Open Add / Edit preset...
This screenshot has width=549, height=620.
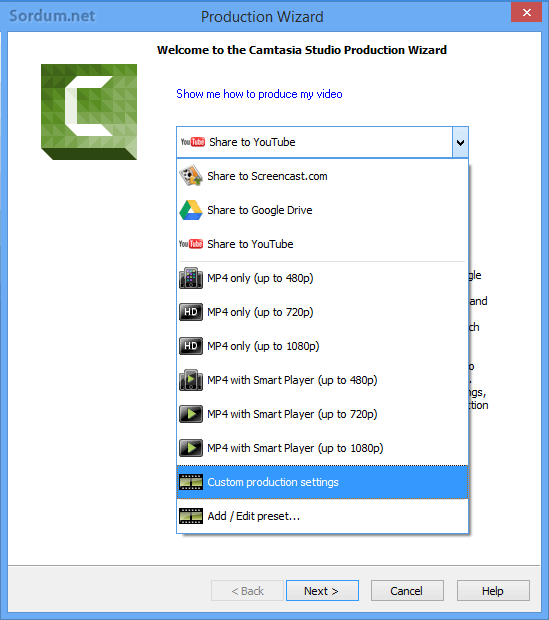(x=322, y=516)
